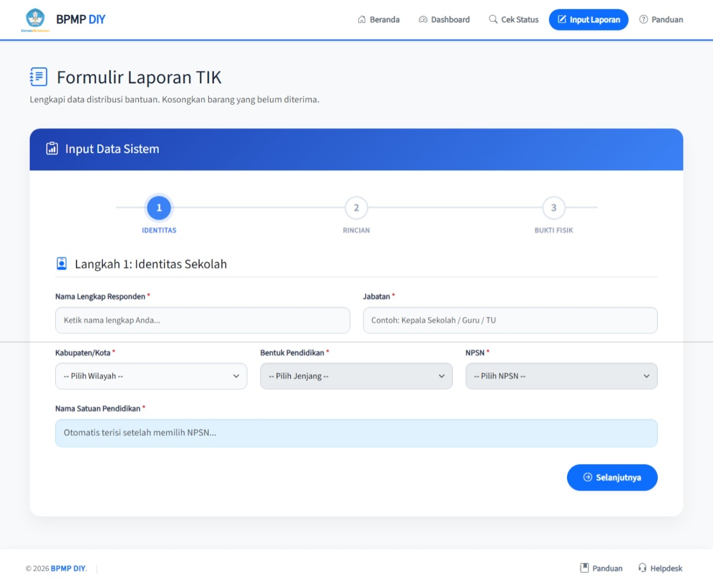Viewport: 713px width, 588px height.
Task: Open the Dashboard nav item
Action: [444, 20]
